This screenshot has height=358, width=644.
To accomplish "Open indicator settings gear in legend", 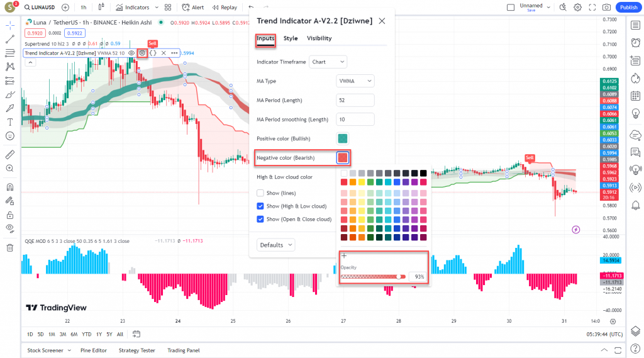I will (x=142, y=53).
